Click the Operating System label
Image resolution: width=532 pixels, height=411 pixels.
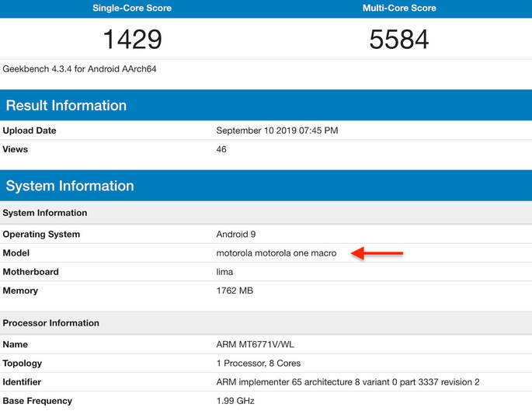[x=41, y=234]
